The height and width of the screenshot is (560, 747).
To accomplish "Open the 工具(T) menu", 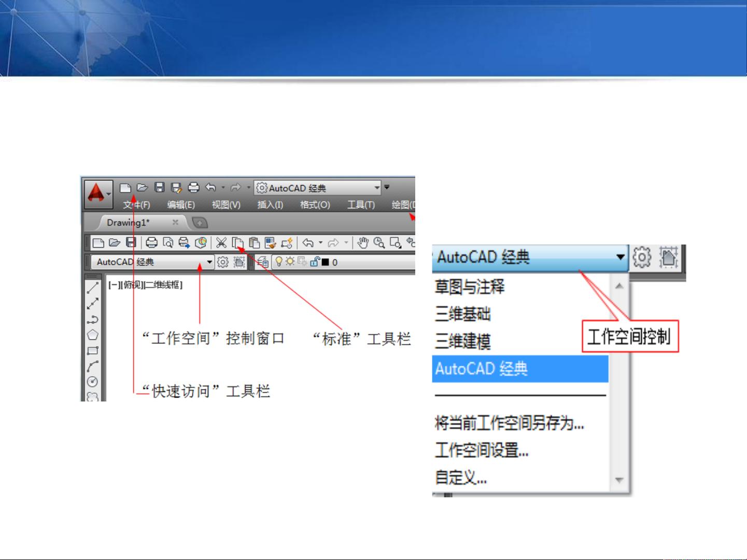I will pyautogui.click(x=361, y=205).
